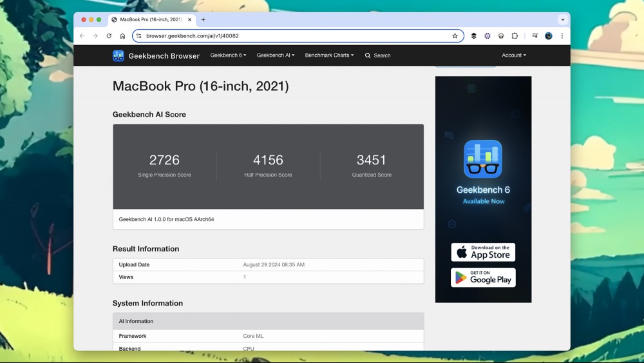Click the Core ML framework value
This screenshot has width=644, height=363.
253,336
